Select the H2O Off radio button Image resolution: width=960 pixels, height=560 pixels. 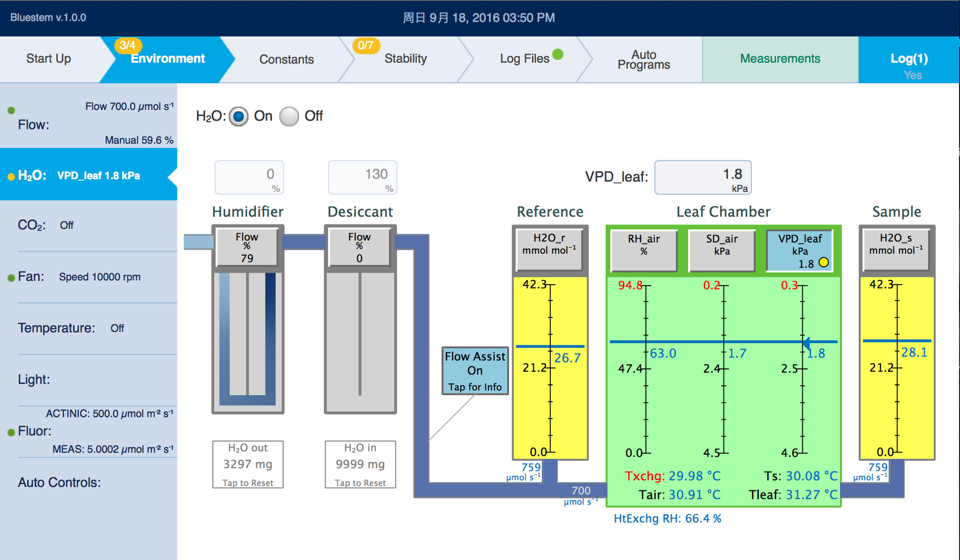pyautogui.click(x=289, y=117)
